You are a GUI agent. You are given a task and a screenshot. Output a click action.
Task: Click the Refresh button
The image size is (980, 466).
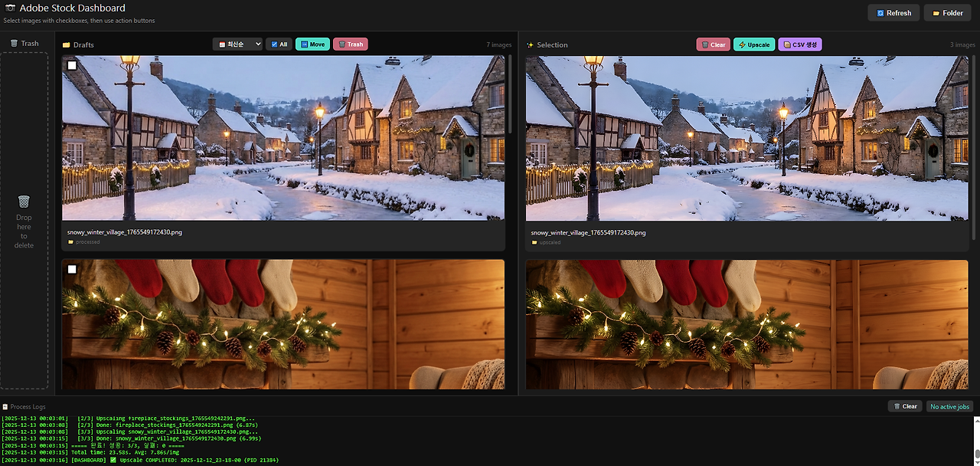click(893, 12)
